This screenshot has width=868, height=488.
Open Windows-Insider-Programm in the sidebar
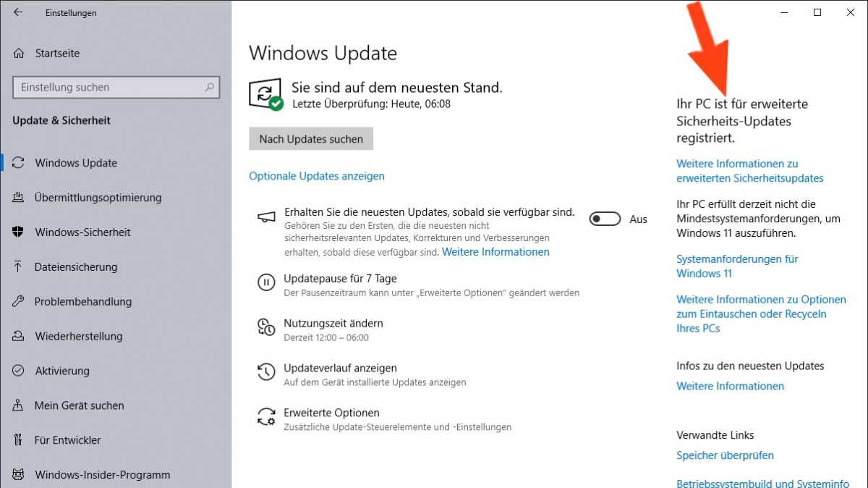pos(102,475)
